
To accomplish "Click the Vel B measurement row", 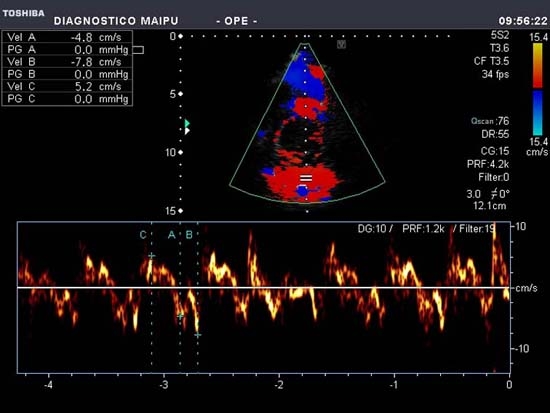I will coord(67,62).
